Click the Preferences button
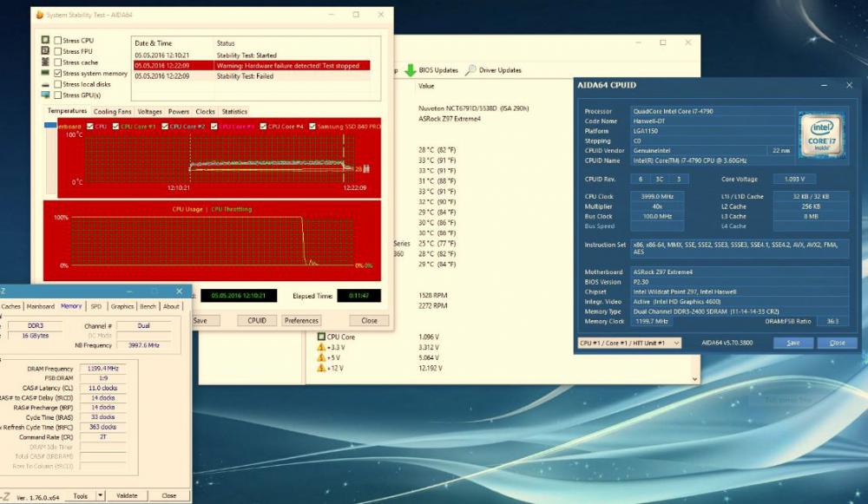 301,320
